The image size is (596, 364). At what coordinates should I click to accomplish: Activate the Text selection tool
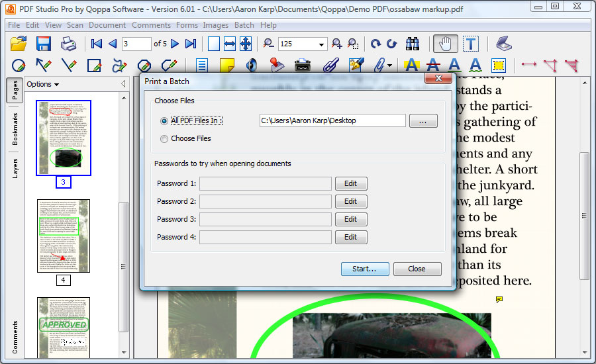point(471,44)
